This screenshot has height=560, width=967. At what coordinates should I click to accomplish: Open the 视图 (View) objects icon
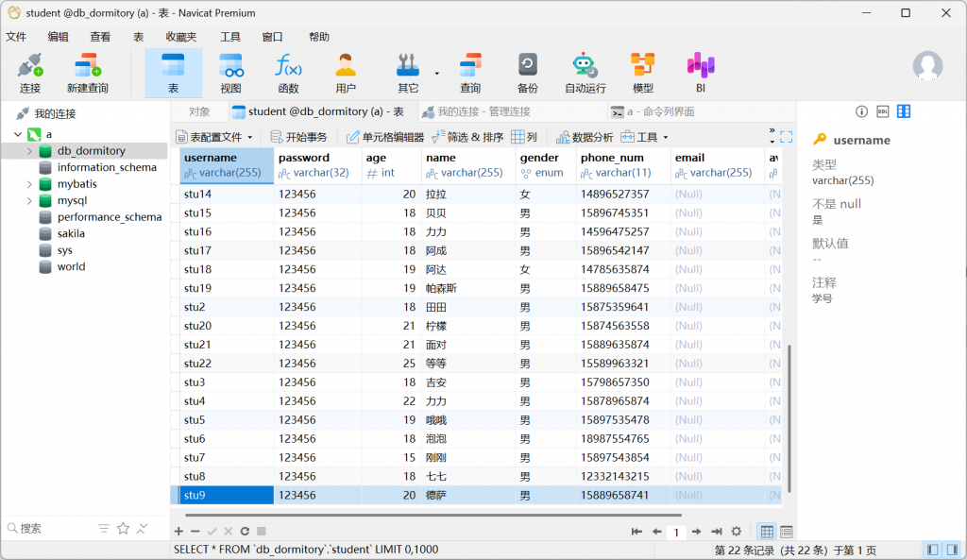pos(230,73)
